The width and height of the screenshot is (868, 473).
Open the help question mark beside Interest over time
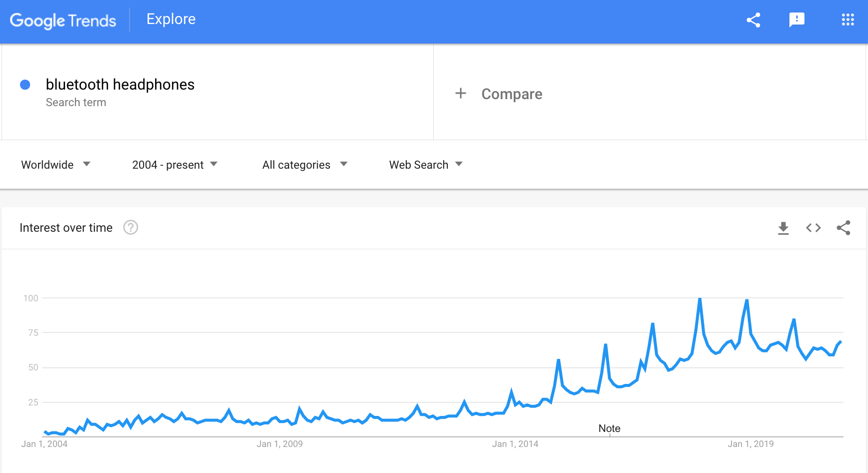[131, 228]
